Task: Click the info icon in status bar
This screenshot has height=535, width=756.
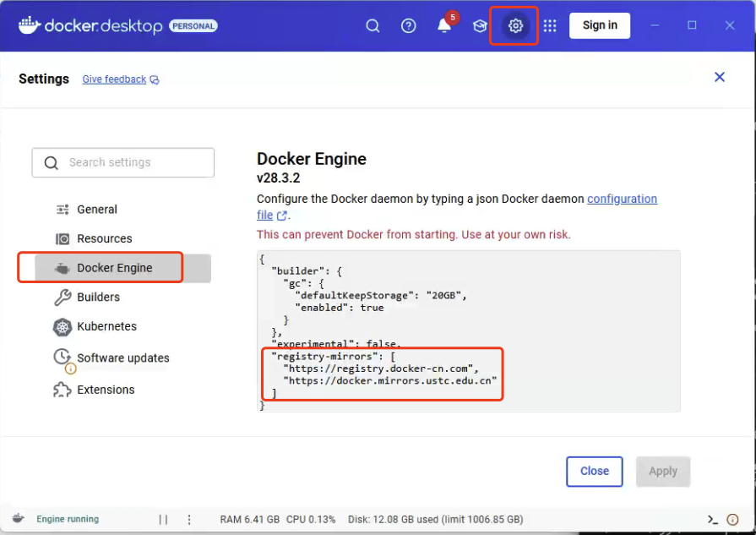Action: [x=732, y=520]
